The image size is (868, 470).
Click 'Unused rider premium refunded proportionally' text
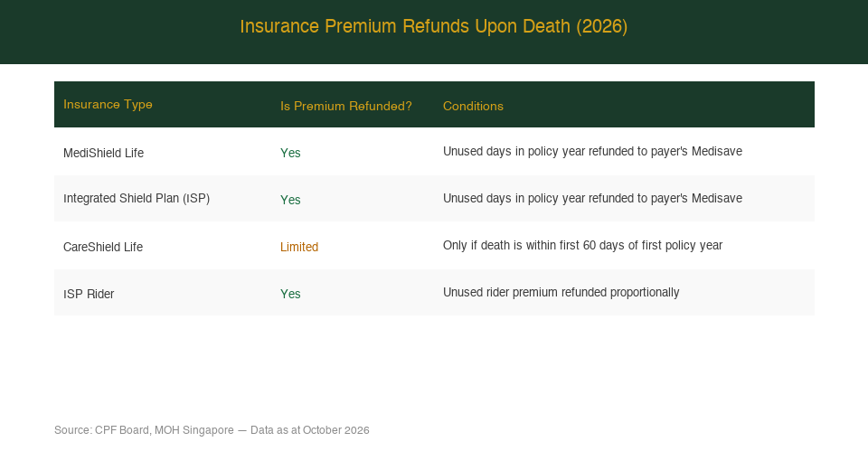coord(561,292)
